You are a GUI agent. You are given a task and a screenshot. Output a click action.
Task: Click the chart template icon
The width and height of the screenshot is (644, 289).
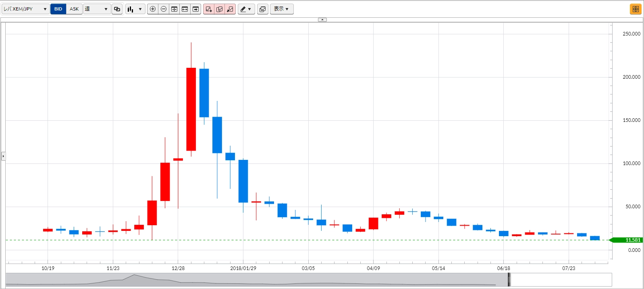point(263,9)
